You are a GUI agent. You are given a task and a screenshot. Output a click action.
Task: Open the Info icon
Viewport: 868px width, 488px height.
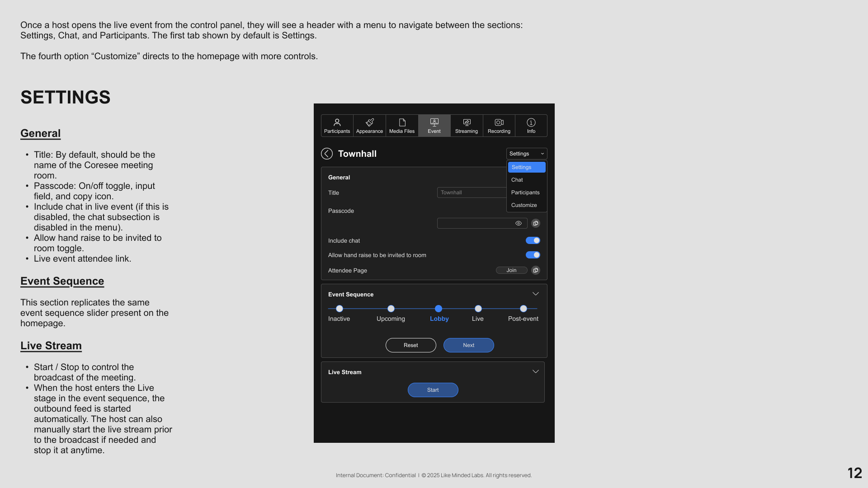(x=531, y=126)
